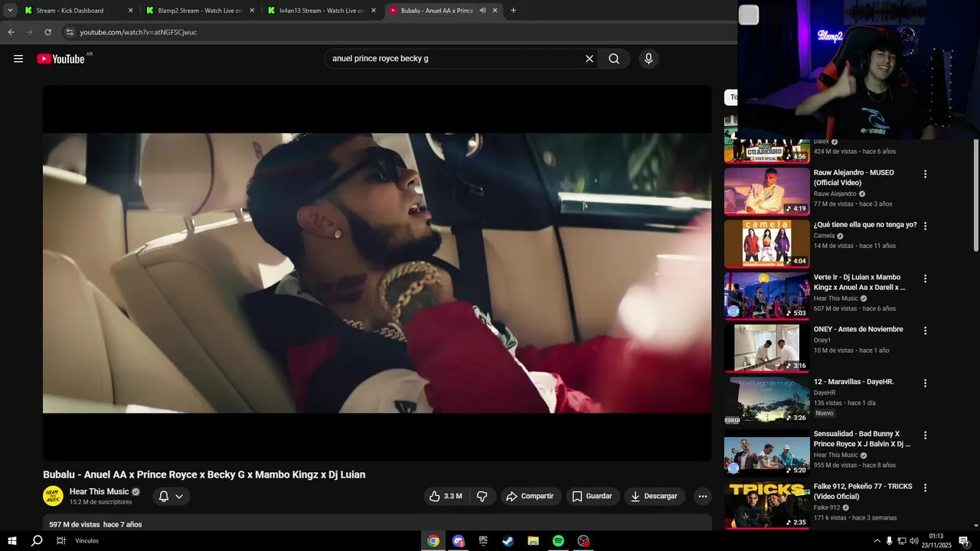Open Hear This Music channel name link
Viewport: 980px width, 551px height.
tap(100, 491)
